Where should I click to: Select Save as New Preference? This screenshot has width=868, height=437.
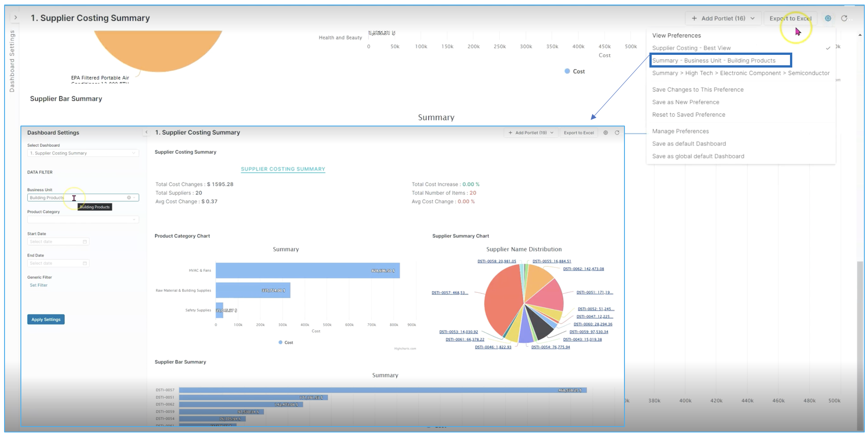685,102
